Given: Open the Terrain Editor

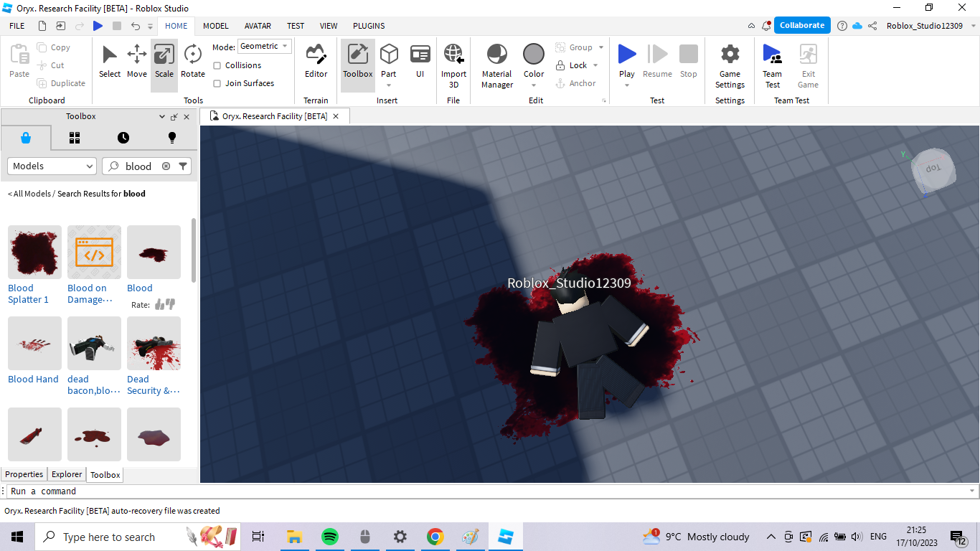Looking at the screenshot, I should 316,61.
